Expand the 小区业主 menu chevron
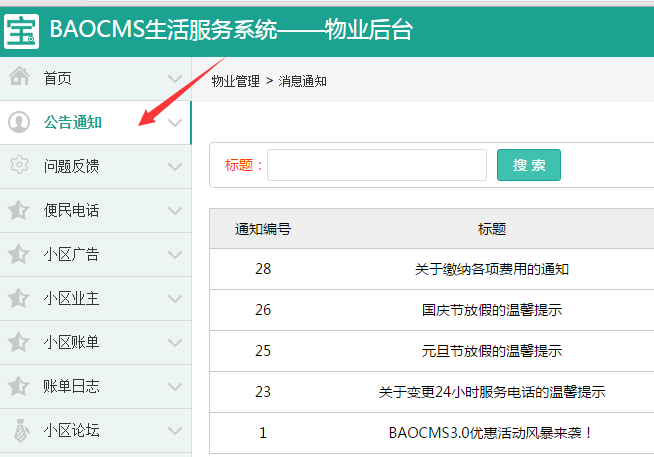The width and height of the screenshot is (654, 457). (x=175, y=299)
